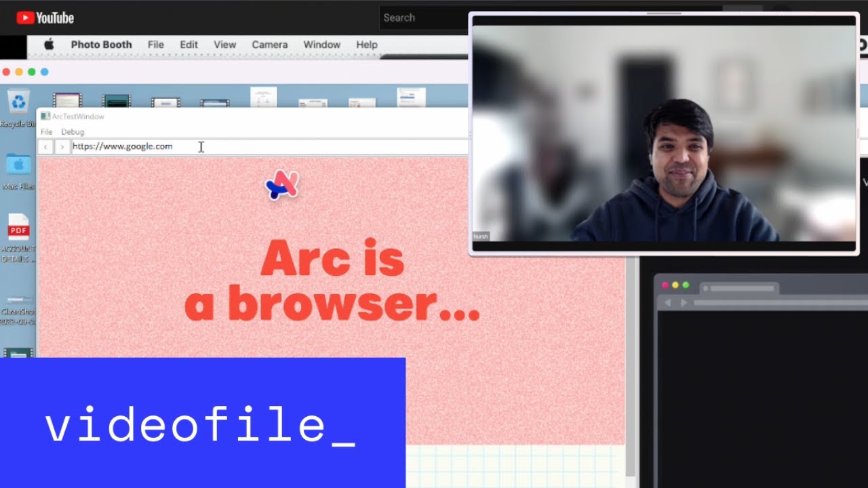The image size is (868, 488).
Task: Open the Edit menu
Action: click(189, 45)
